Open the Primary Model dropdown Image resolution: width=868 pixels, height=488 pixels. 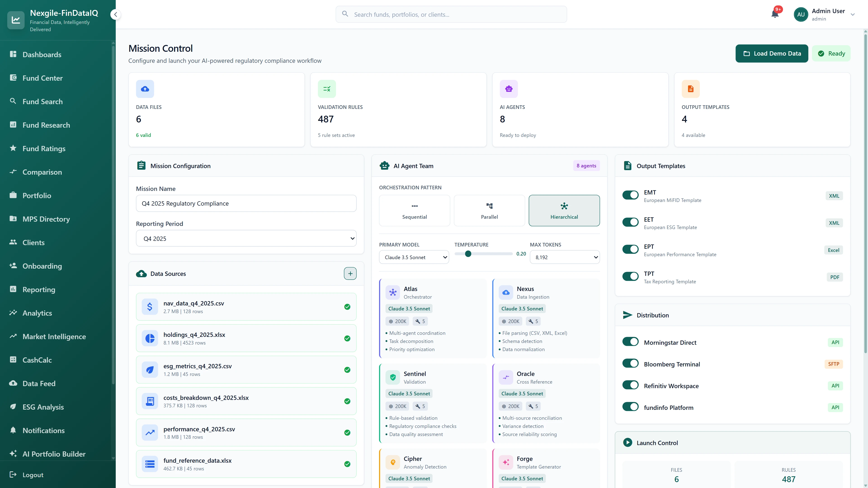point(414,257)
